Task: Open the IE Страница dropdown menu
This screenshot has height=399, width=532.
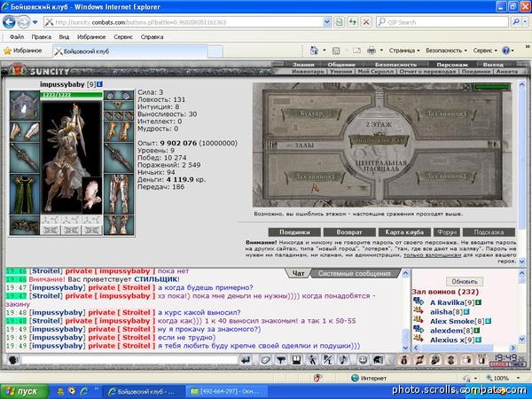Action: pos(404,51)
